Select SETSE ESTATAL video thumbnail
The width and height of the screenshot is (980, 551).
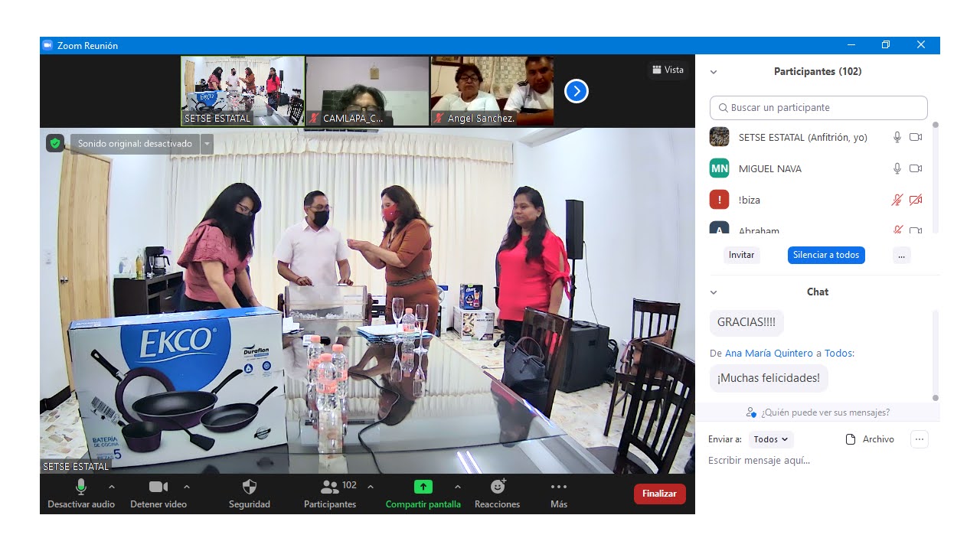tap(243, 91)
